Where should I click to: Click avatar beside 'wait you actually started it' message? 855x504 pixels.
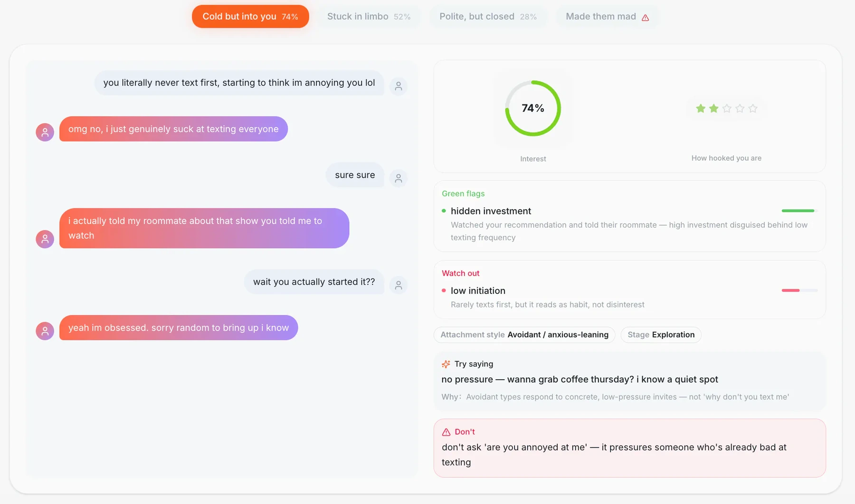pyautogui.click(x=399, y=285)
